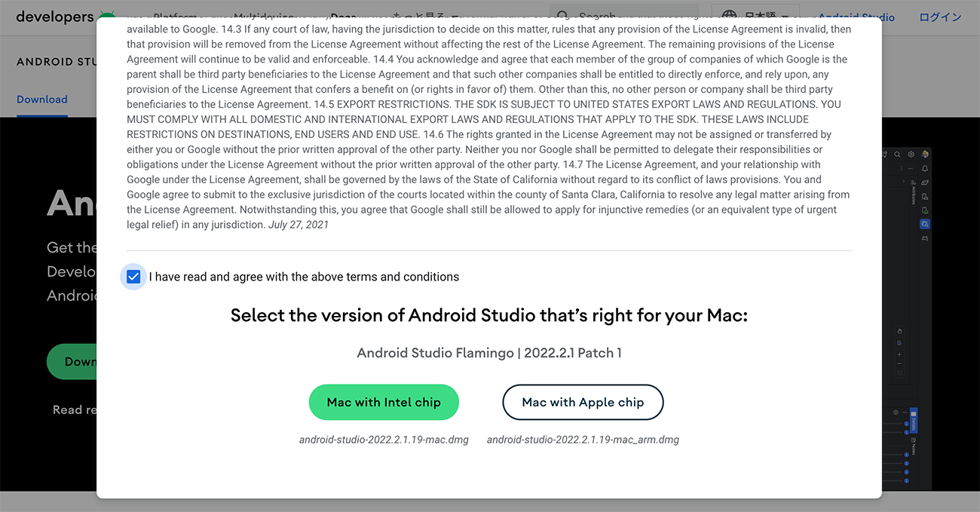Uncheck the terms and conditions agreement checkbox
Viewport: 980px width, 512px height.
(133, 277)
